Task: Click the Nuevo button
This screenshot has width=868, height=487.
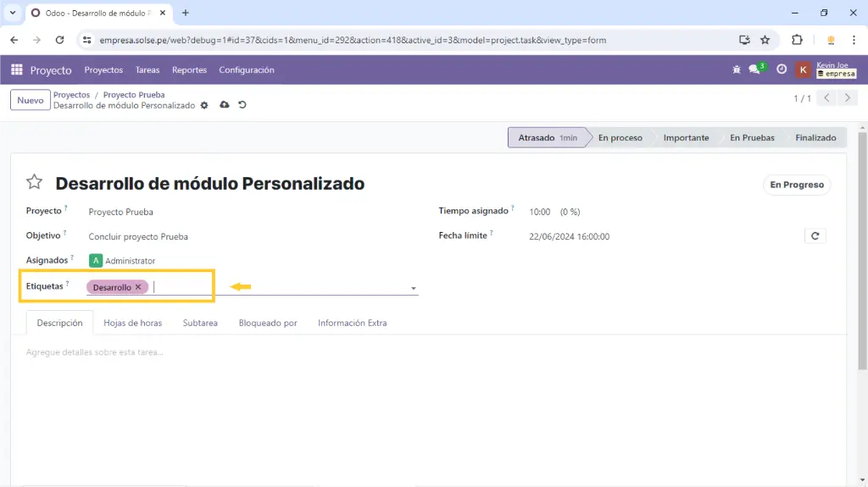Action: tap(31, 100)
